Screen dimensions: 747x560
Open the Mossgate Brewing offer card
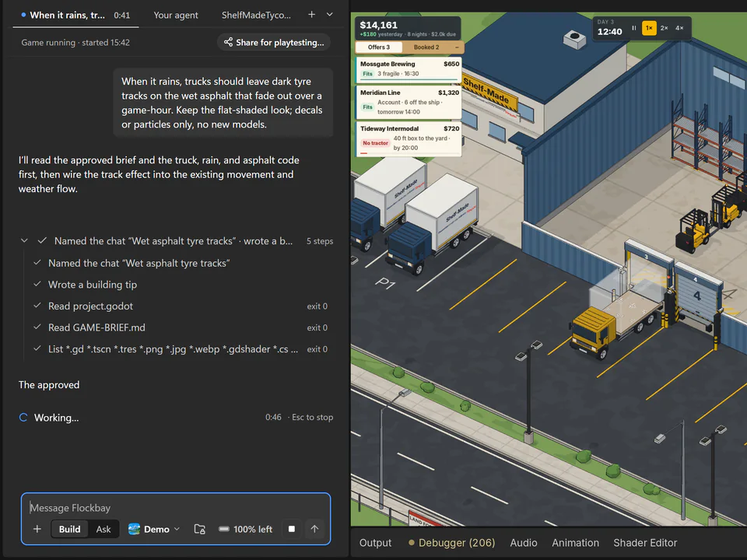pos(409,69)
